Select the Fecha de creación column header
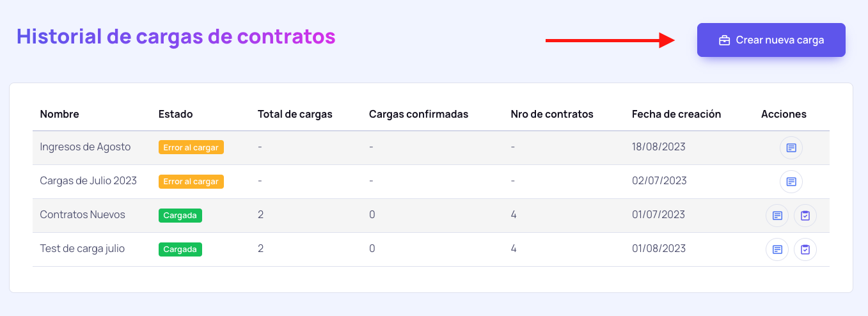 click(676, 115)
